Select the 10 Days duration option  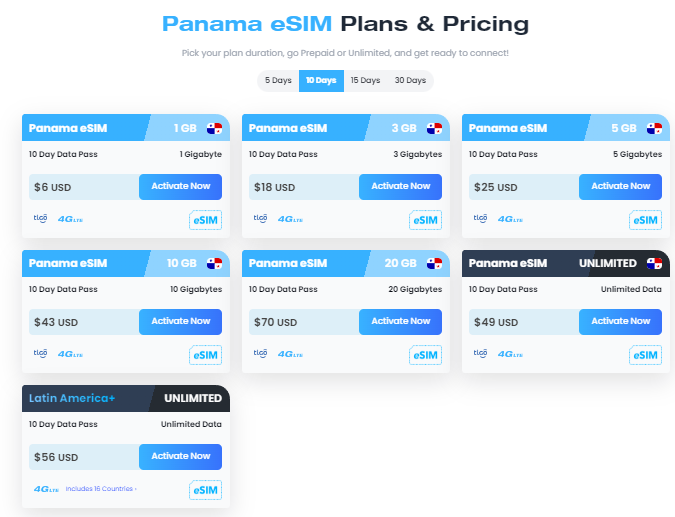point(321,80)
